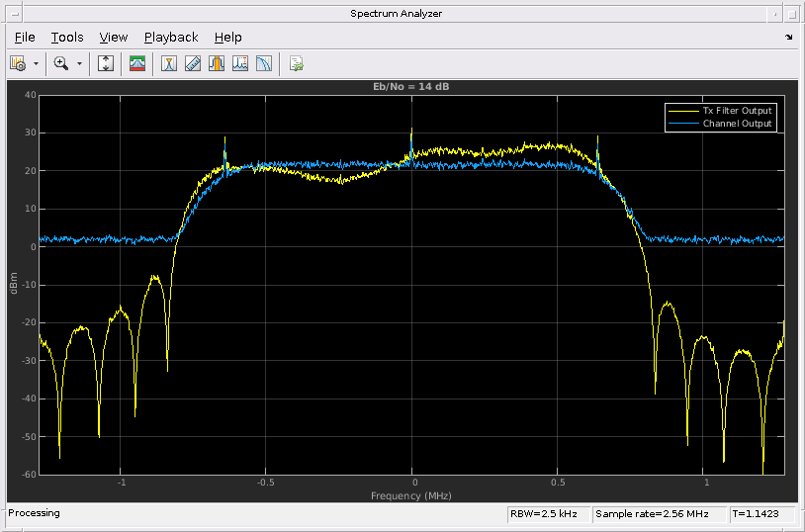Click the dock arrow at menu bar right
This screenshot has width=805, height=532.
(x=788, y=37)
